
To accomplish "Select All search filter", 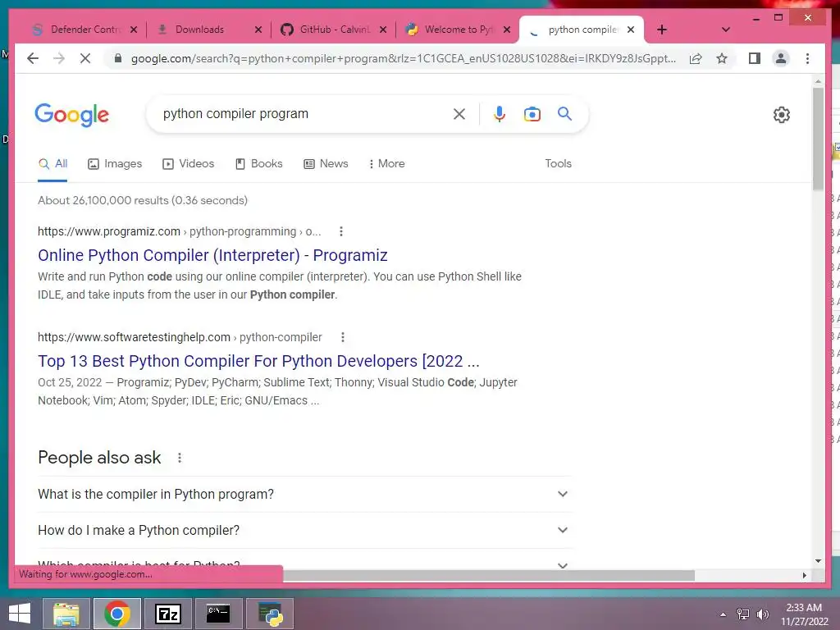I will [x=52, y=163].
